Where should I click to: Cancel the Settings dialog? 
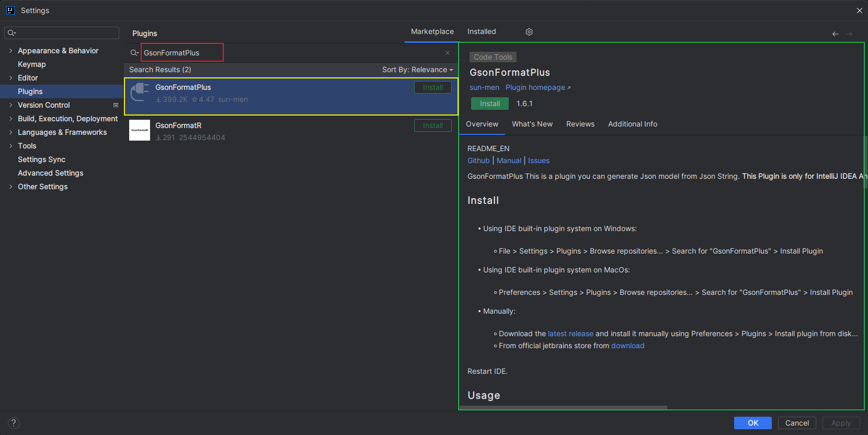coord(797,423)
